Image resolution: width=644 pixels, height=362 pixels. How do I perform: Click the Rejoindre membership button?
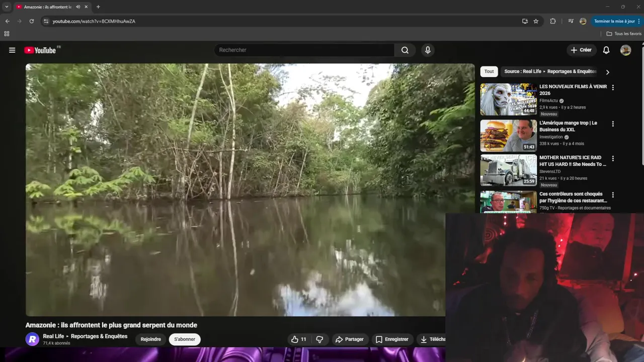[x=151, y=339]
